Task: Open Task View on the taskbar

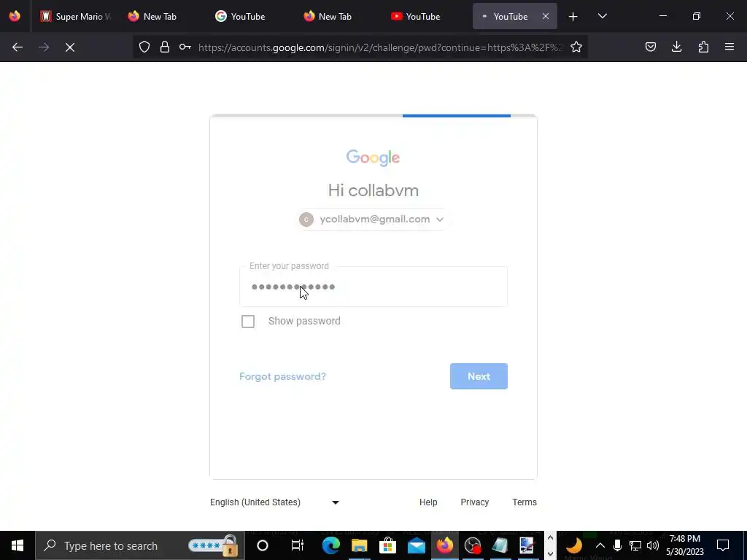Action: click(298, 545)
